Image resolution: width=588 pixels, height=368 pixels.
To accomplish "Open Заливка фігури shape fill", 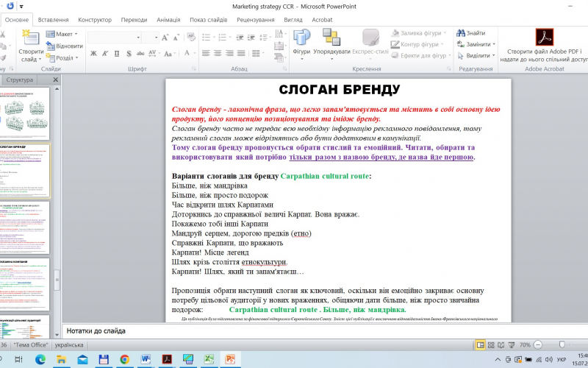I will pyautogui.click(x=419, y=33).
